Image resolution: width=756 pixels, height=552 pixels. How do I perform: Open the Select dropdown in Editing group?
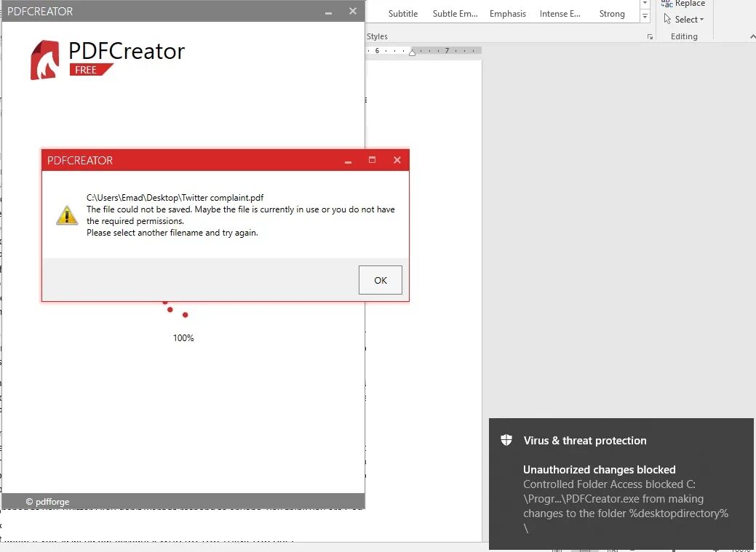point(684,20)
